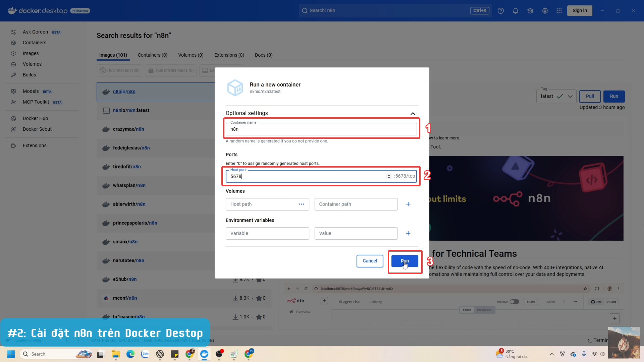644x362 pixels.
Task: Open Builds in the sidebar
Action: click(x=30, y=75)
